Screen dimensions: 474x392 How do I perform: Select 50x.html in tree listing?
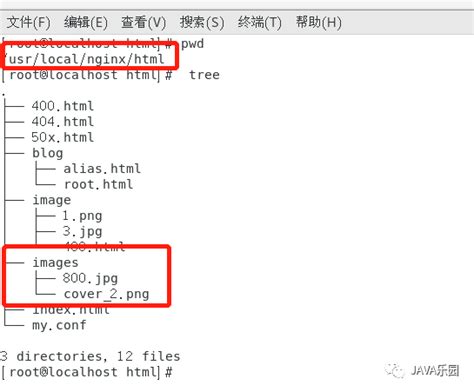[x=63, y=137]
